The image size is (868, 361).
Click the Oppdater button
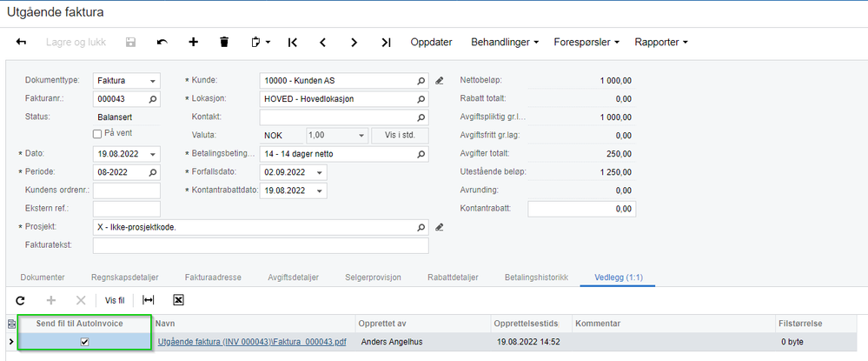431,42
